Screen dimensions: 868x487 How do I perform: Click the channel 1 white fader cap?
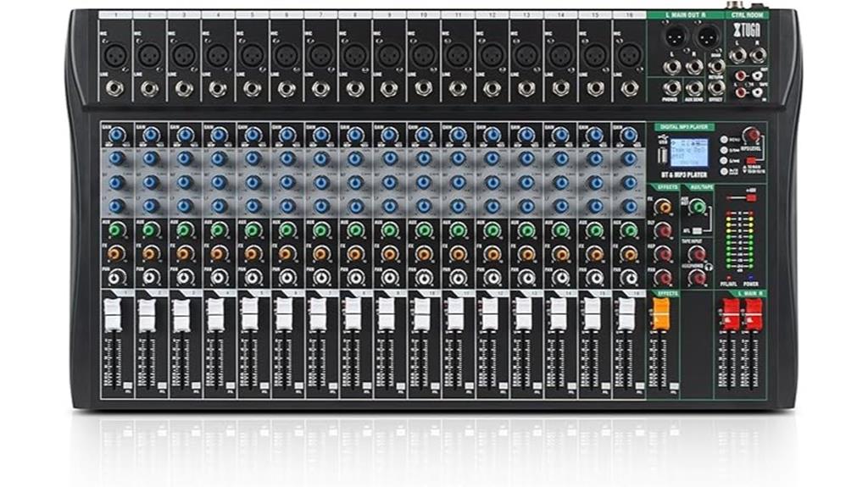pos(113,315)
